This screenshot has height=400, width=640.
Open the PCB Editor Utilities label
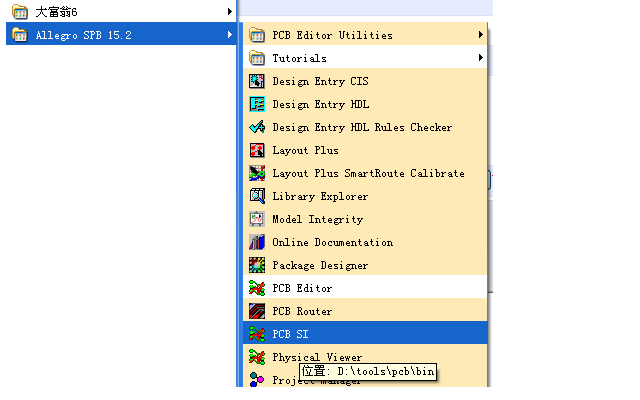tap(332, 36)
